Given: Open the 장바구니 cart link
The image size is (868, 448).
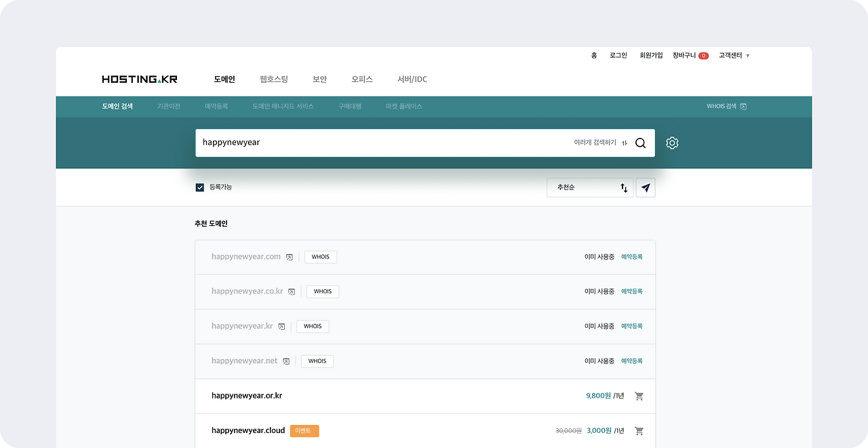Looking at the screenshot, I should 684,56.
